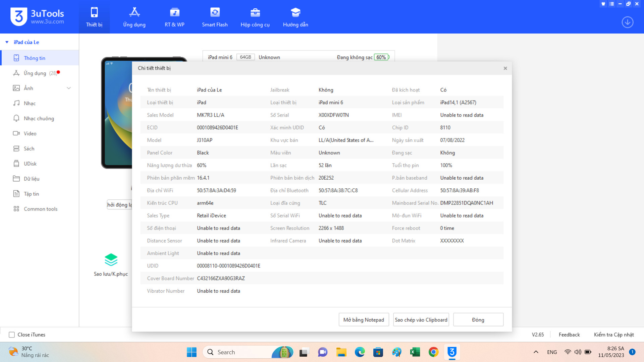Show hidden system tray icons
The width and height of the screenshot is (644, 362).
point(536,352)
